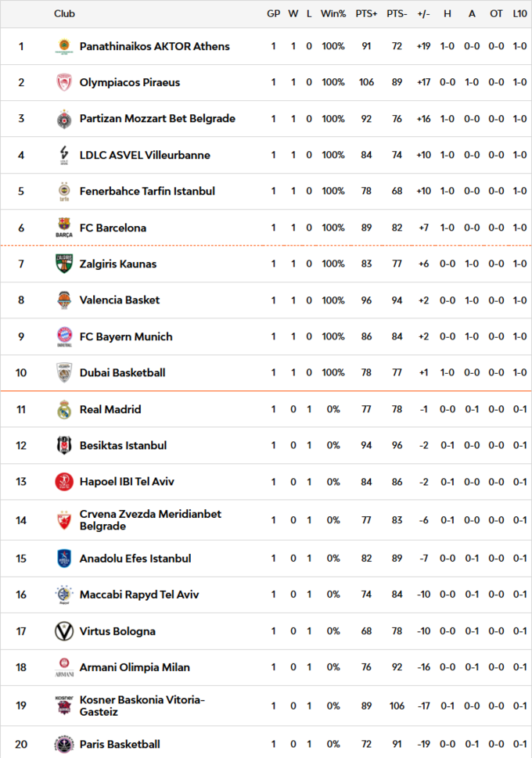The width and height of the screenshot is (532, 758).
Task: Sort by the L10 column header
Action: pos(520,14)
